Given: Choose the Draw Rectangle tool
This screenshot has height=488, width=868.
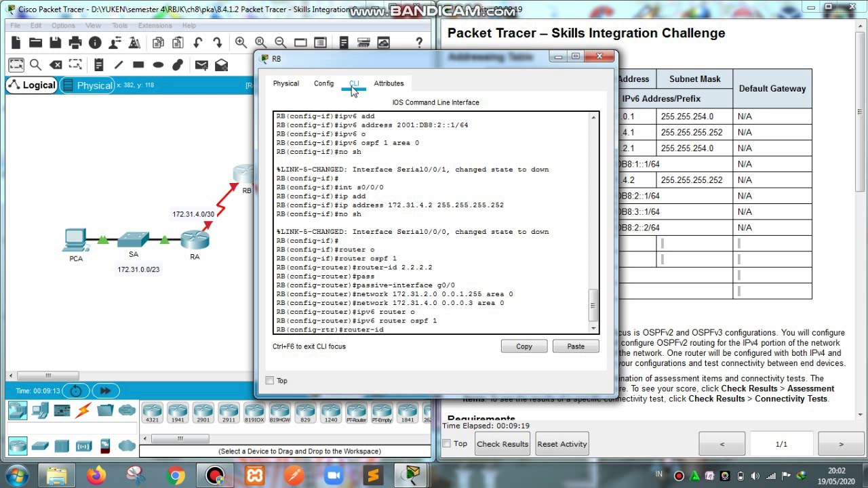Looking at the screenshot, I should pyautogui.click(x=138, y=65).
